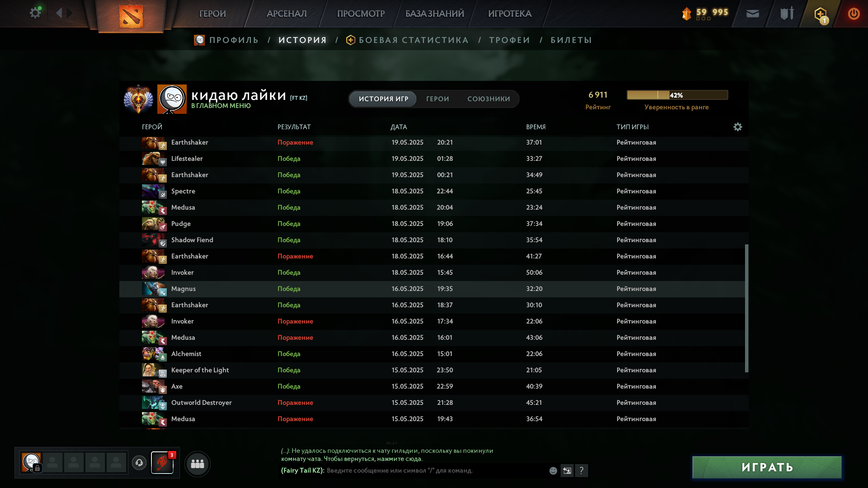Click the Dota 2 logo home button

(x=131, y=16)
